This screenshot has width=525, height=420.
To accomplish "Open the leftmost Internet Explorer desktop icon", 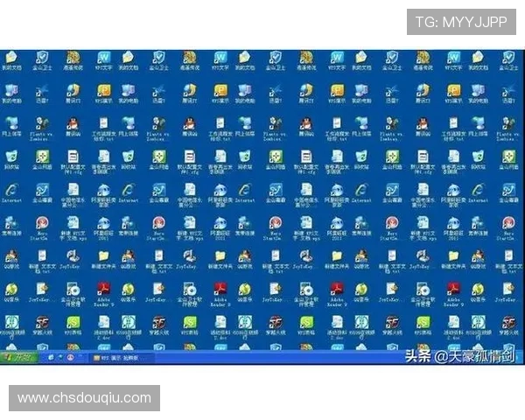I will [x=11, y=190].
